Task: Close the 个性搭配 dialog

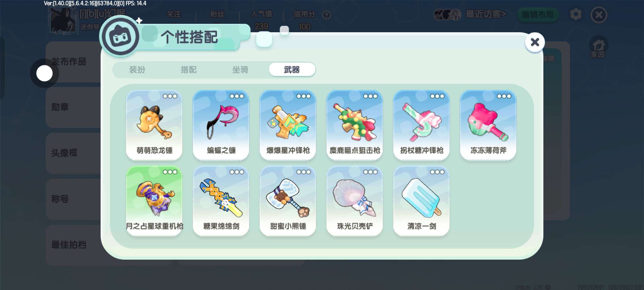Action: (x=535, y=42)
